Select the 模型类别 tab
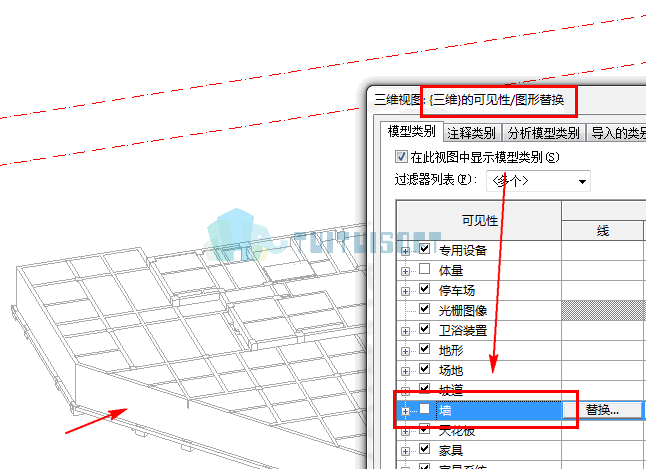This screenshot has height=469, width=646. click(x=412, y=131)
